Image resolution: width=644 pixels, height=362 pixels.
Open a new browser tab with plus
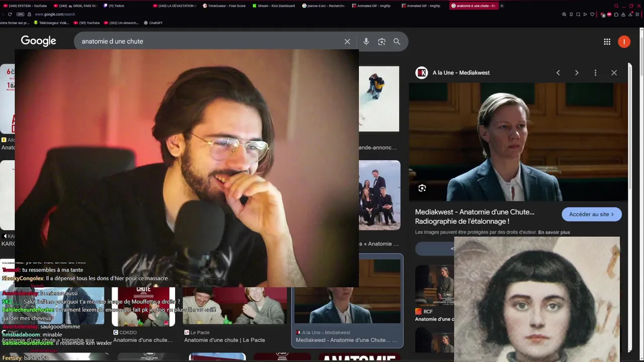point(502,6)
